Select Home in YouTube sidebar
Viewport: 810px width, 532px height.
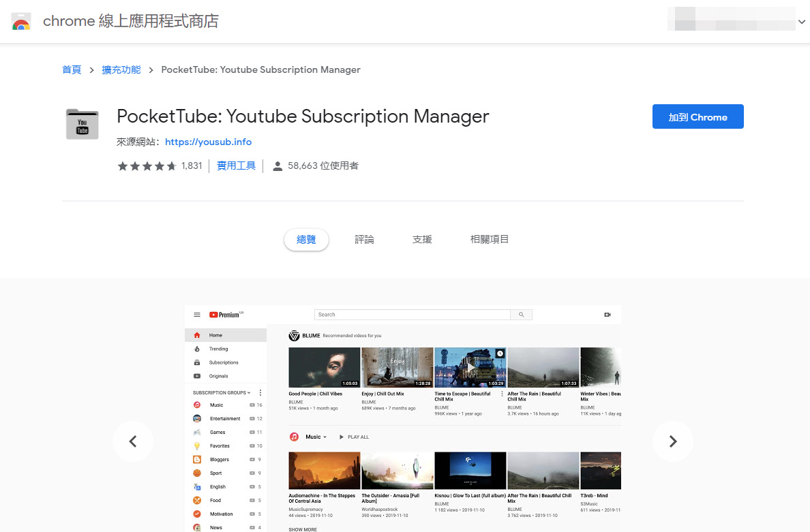(x=226, y=335)
